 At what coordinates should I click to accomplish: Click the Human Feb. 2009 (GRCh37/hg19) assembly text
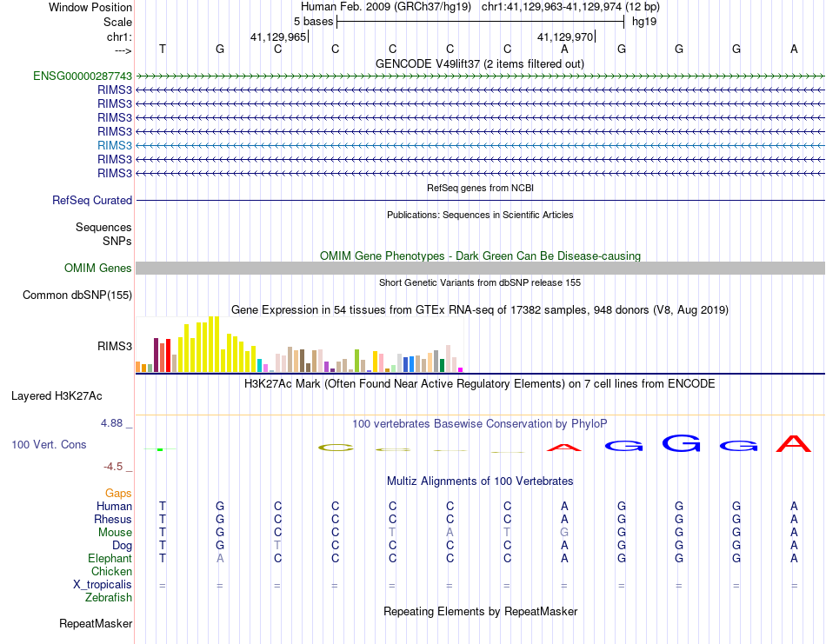[385, 7]
